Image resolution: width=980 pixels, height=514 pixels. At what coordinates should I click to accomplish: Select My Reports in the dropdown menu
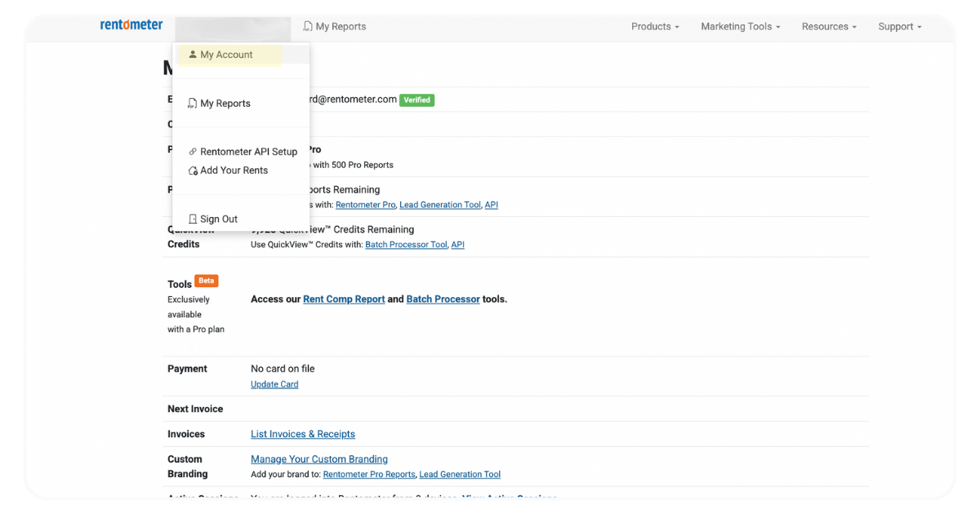point(242,104)
